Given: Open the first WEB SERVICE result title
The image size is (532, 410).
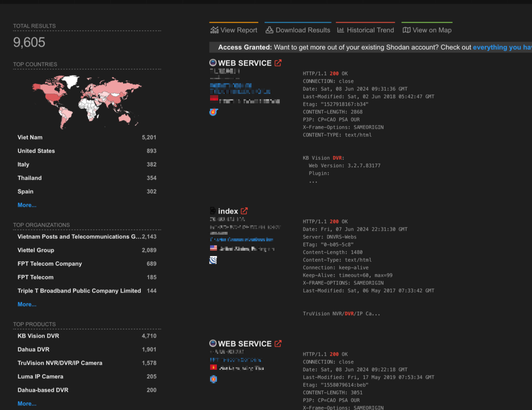Looking at the screenshot, I should [245, 63].
